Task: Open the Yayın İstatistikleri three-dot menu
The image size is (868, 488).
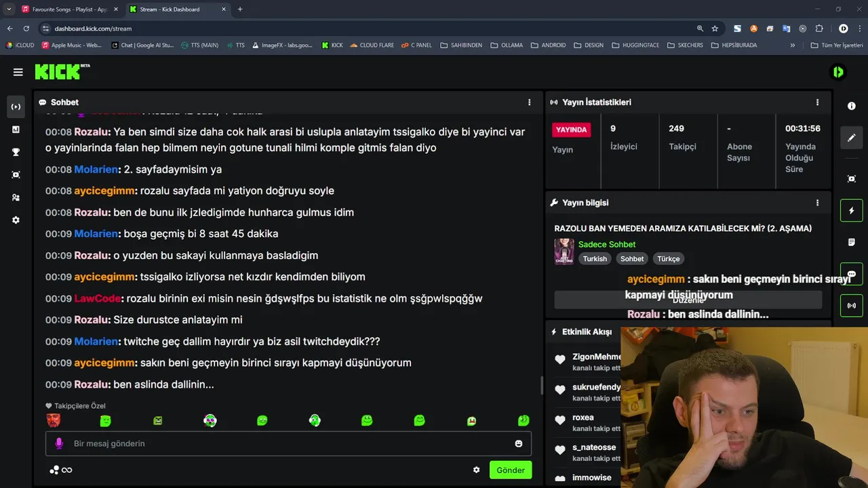Action: (817, 102)
